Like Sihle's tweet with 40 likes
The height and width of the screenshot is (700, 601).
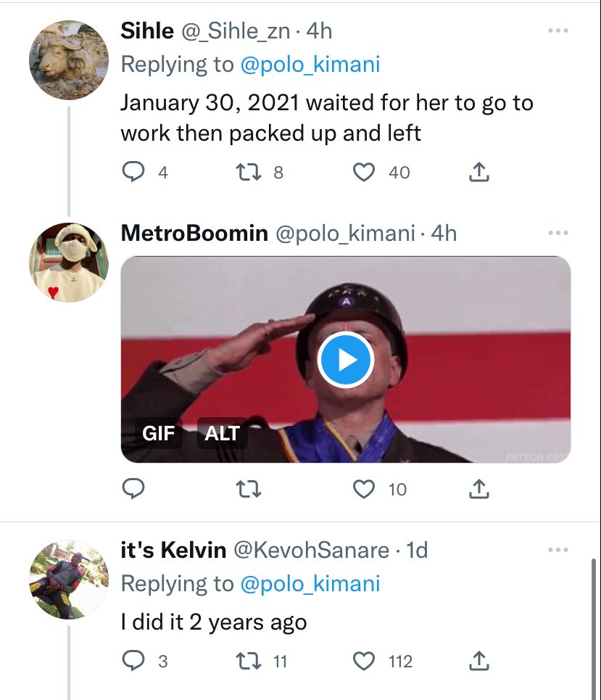point(364,173)
